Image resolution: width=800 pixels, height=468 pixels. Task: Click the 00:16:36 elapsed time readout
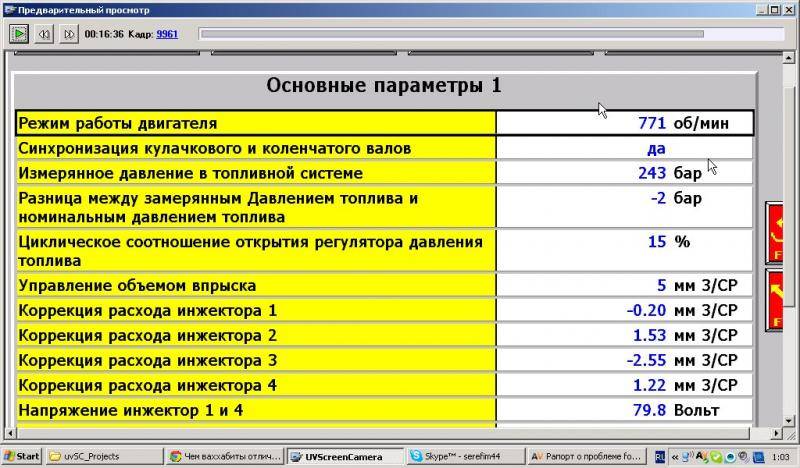point(104,34)
